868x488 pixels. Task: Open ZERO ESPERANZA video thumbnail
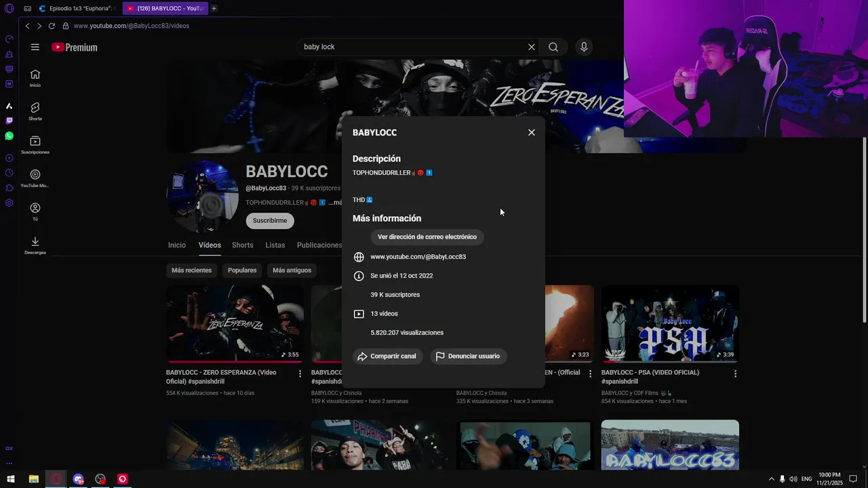[x=235, y=323]
